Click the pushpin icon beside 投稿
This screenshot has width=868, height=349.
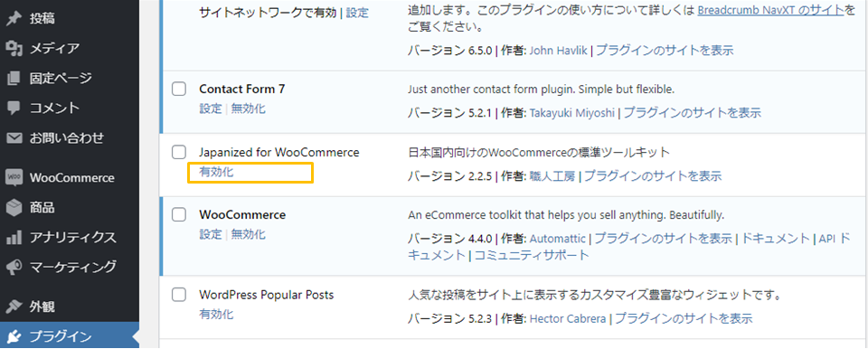click(x=14, y=19)
